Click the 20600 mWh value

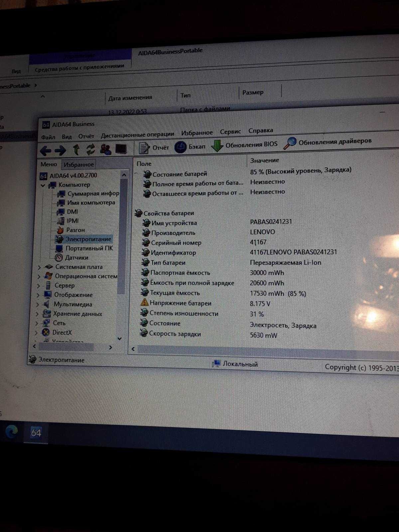(267, 283)
